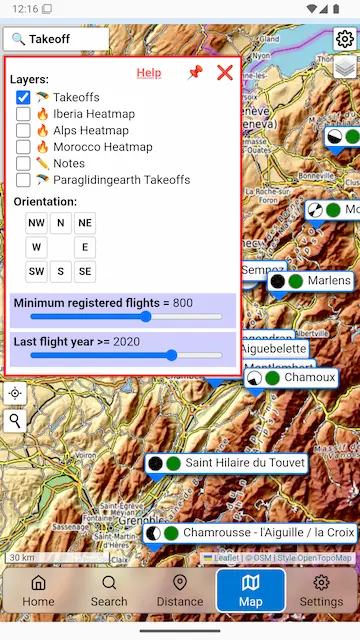Uncheck the Takeoffs layer checkbox
Viewport: 360px width, 640px height.
23,97
